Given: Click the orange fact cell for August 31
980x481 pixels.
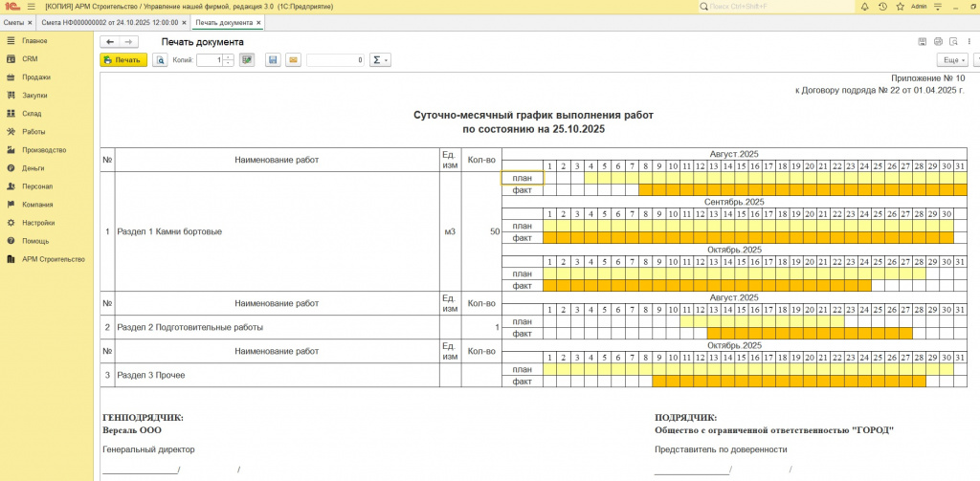Looking at the screenshot, I should click(x=960, y=190).
